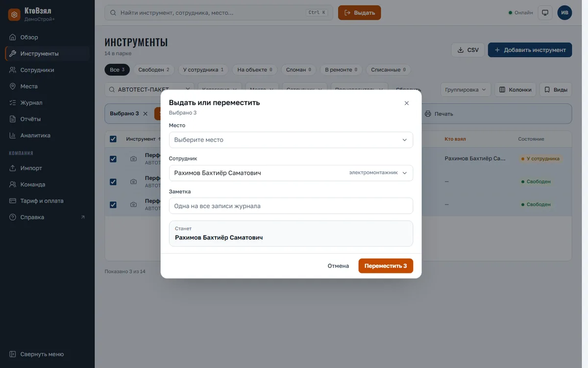
Task: Click Добавить инструмент button
Action: click(x=530, y=50)
